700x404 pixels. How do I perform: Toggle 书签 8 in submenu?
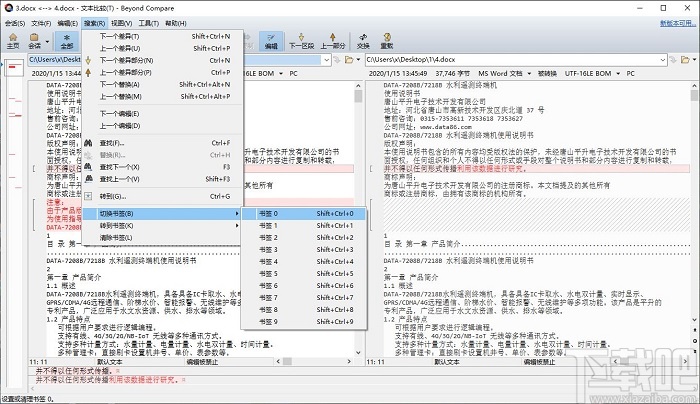pyautogui.click(x=304, y=310)
